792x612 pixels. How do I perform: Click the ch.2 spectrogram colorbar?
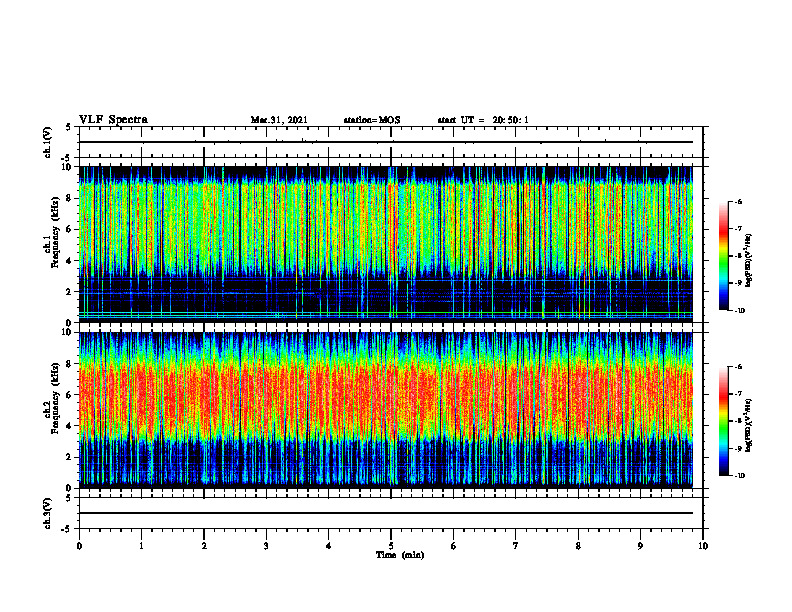tap(723, 421)
